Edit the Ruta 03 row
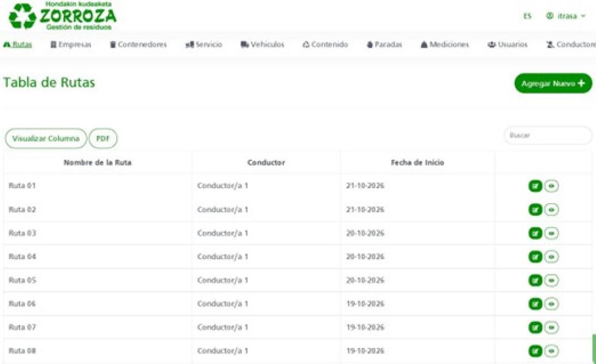The width and height of the screenshot is (596, 364). coord(535,233)
